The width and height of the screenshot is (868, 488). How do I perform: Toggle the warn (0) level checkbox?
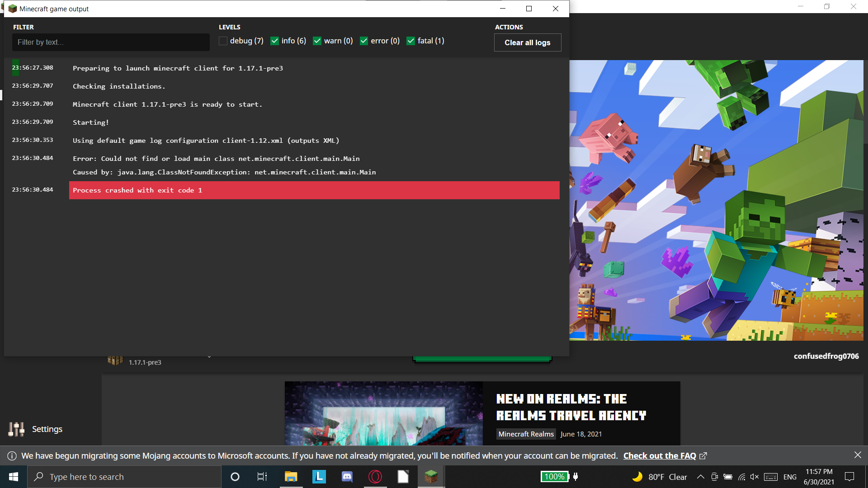(317, 41)
